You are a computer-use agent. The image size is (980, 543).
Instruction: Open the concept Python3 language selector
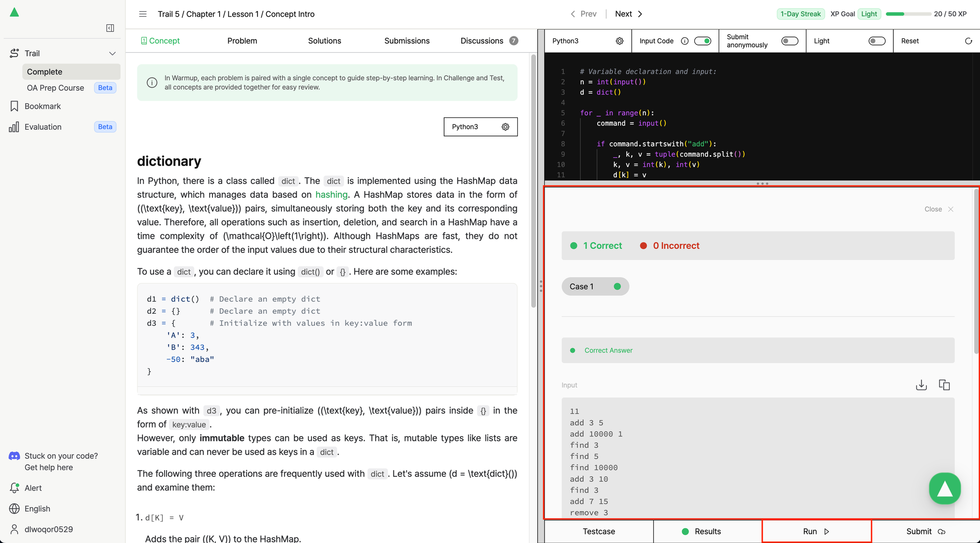click(480, 127)
